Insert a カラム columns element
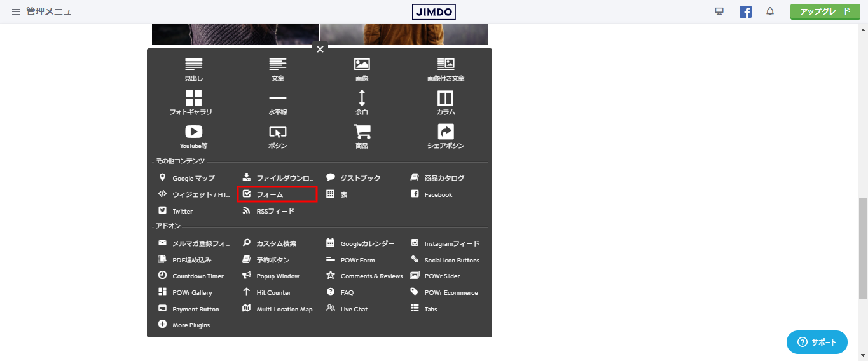The width and height of the screenshot is (868, 361). [446, 103]
